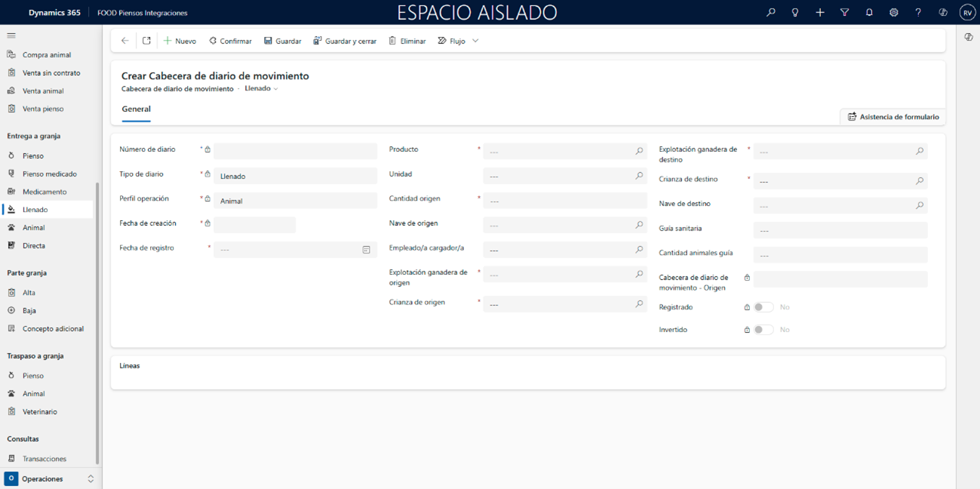Open Pienso medicado in sidebar
The width and height of the screenshot is (980, 489).
[x=49, y=174]
